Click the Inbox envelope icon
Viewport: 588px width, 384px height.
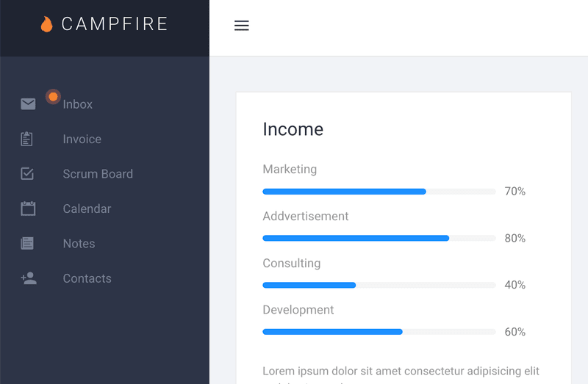[x=28, y=104]
